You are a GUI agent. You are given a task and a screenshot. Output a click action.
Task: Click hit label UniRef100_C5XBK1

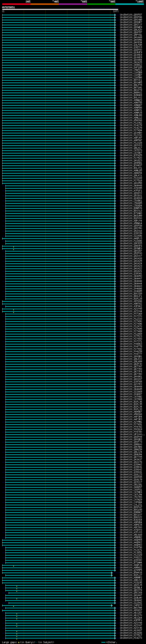pos(131,201)
